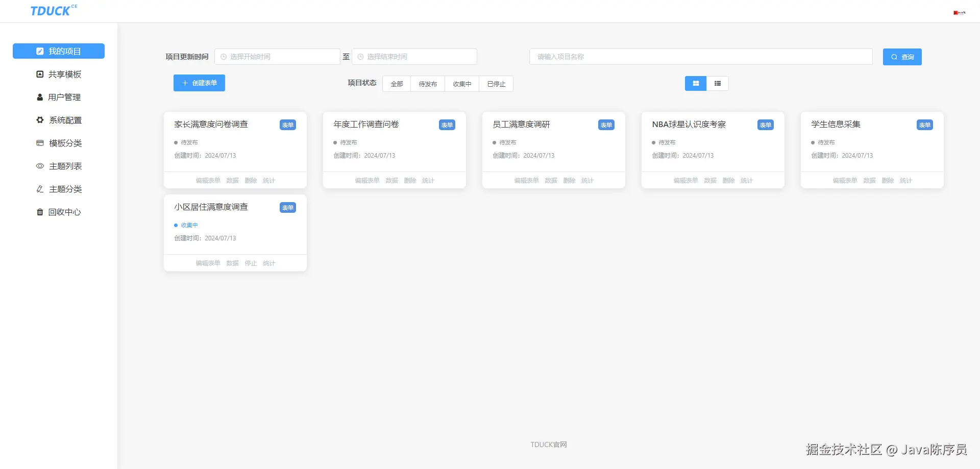
Task: Click 数据 on 学生信息采集
Action: [x=869, y=181]
